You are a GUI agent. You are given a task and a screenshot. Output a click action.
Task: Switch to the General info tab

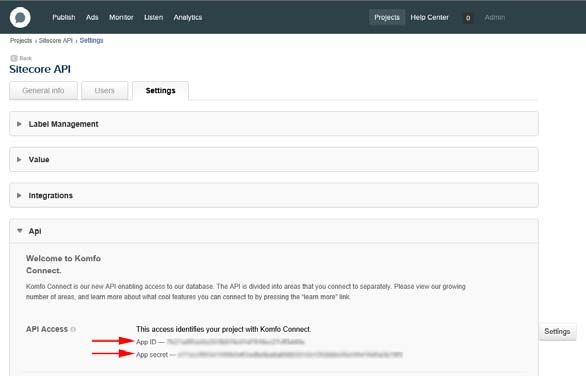click(x=43, y=91)
